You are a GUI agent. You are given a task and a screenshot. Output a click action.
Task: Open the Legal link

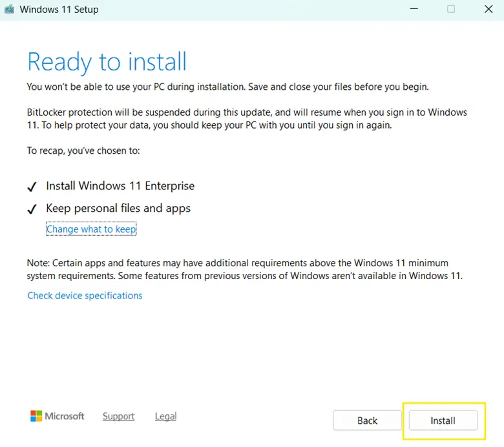[165, 416]
